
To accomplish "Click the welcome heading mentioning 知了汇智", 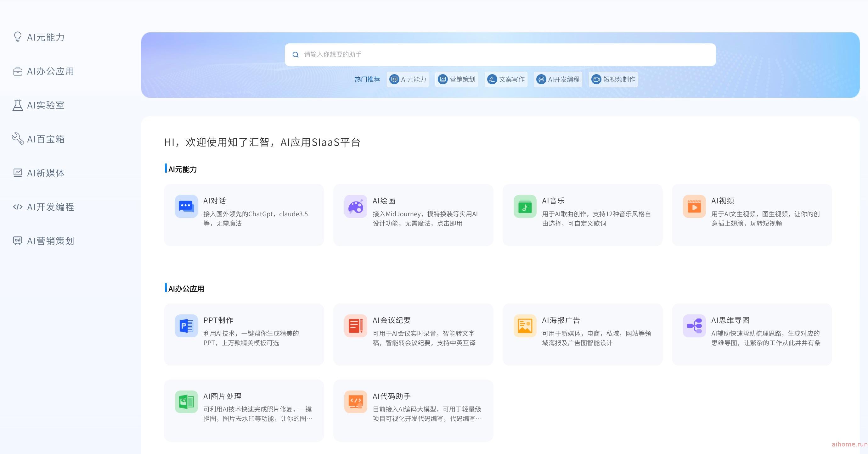I will coord(262,142).
